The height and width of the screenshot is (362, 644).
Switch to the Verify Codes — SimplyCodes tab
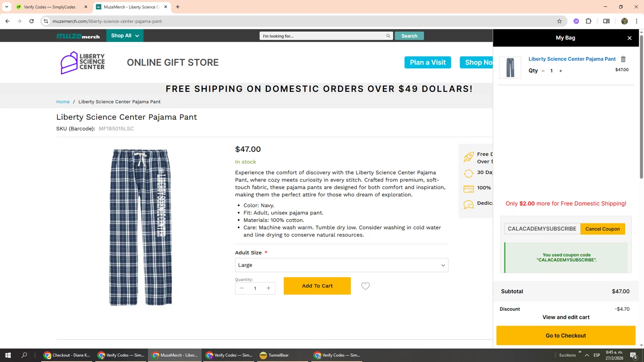[49, 7]
